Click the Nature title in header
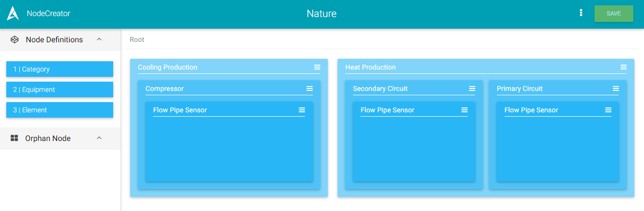This screenshot has width=644, height=211. [322, 14]
